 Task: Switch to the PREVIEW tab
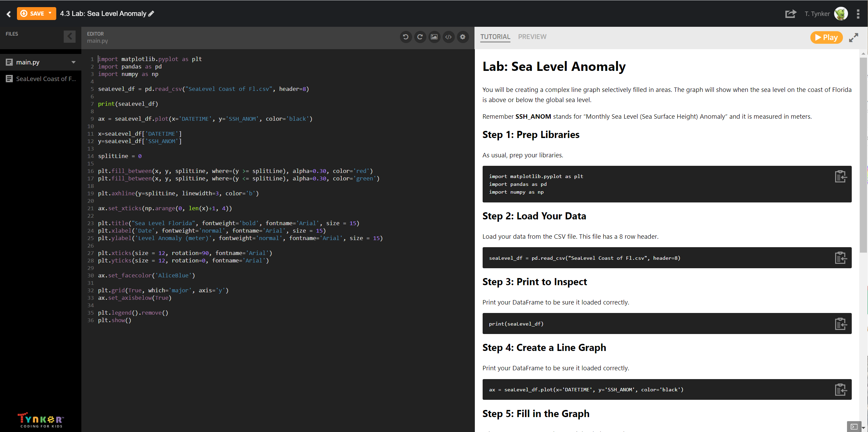pyautogui.click(x=532, y=37)
